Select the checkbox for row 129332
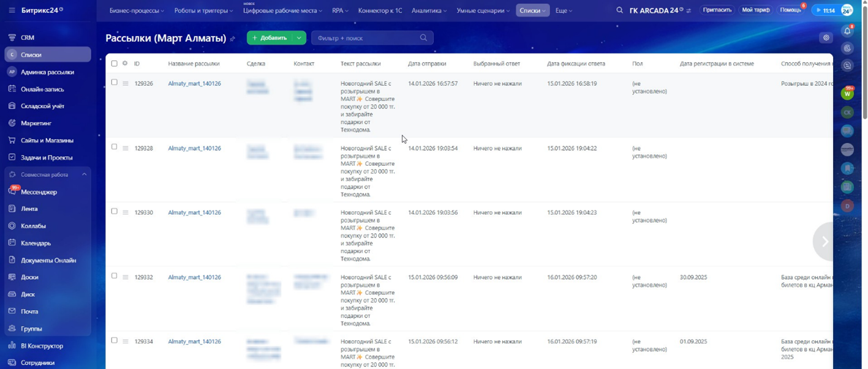The image size is (868, 369). pos(114,276)
